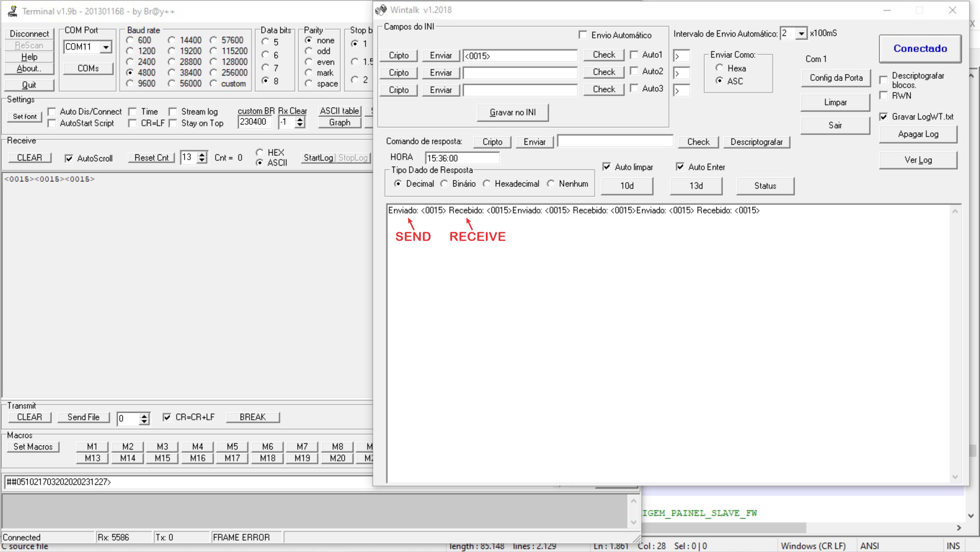980x552 pixels.
Task: Decrease the Receive count spinner value
Action: pos(202,160)
